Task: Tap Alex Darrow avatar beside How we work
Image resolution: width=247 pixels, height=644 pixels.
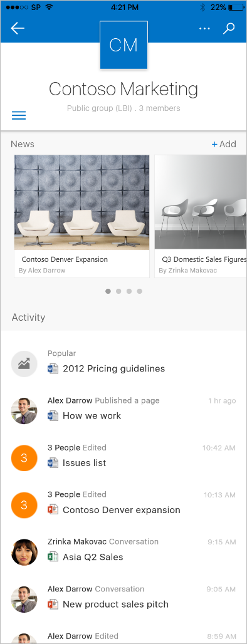Action: coord(24,411)
